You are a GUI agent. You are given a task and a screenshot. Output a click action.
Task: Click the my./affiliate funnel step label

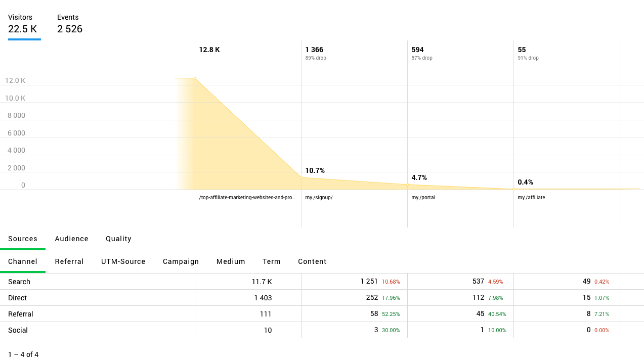click(x=531, y=198)
